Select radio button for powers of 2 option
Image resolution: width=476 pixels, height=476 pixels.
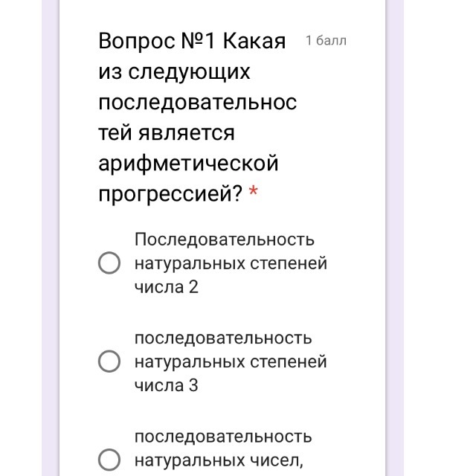pyautogui.click(x=109, y=263)
